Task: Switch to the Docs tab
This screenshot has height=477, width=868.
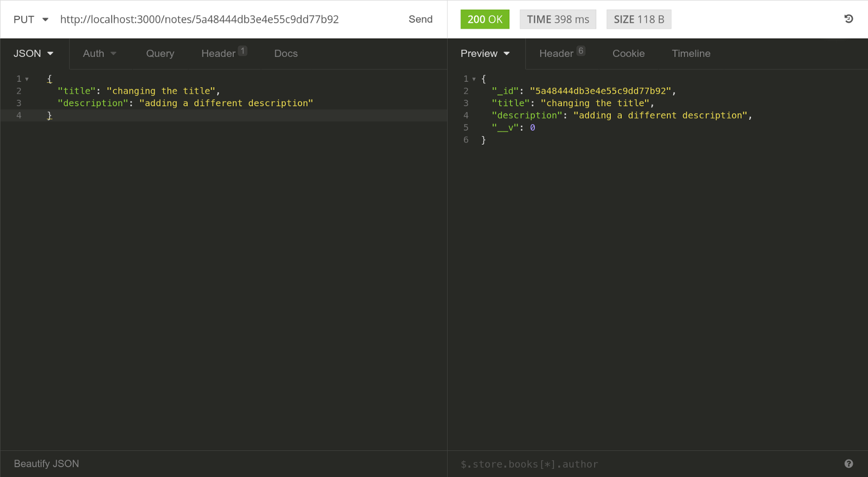Action: point(286,54)
